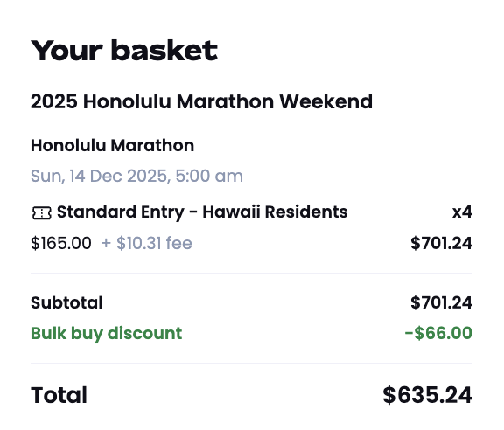Click the -$66.00 discount amount

coord(438,333)
